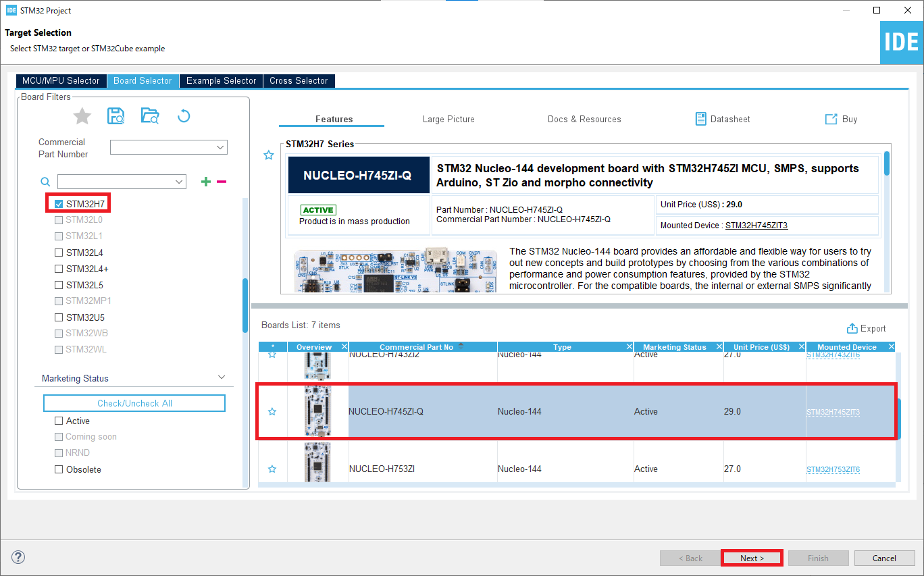Sort by Unit Price (US$) column header
Viewport: 924px width, 576px height.
point(761,347)
